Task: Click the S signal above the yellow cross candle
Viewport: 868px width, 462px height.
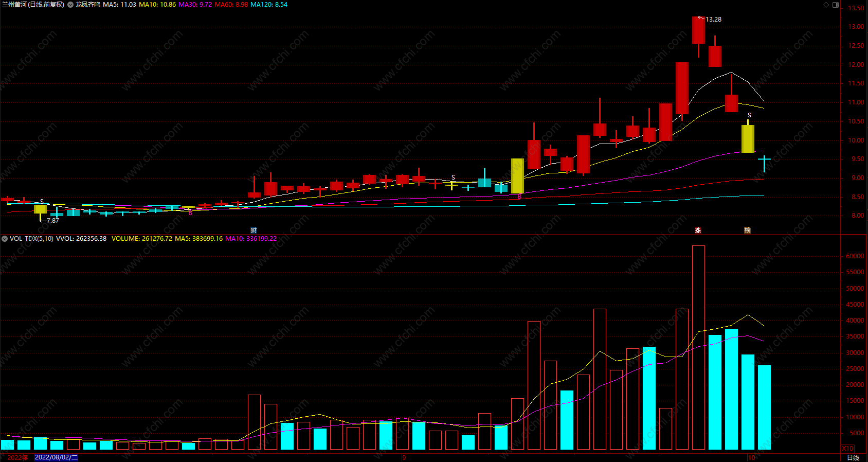Action: pos(453,177)
